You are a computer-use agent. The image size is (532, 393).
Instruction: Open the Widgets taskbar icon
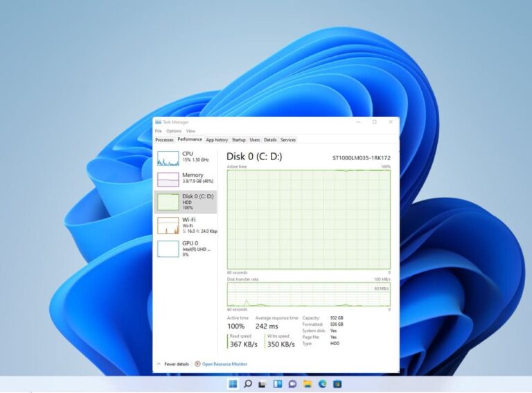click(277, 384)
